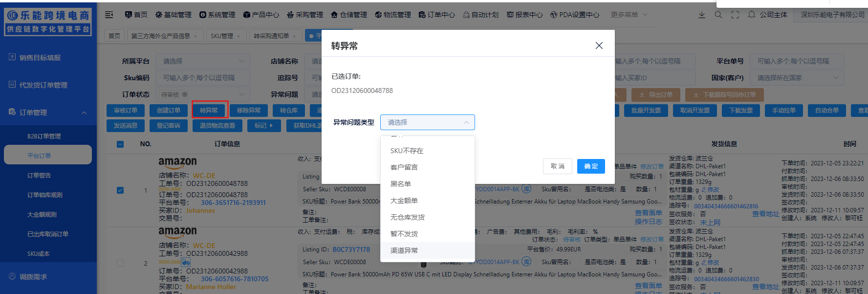Expand the 更多菜单 dropdown
The height and width of the screenshot is (294, 868).
coord(629,15)
